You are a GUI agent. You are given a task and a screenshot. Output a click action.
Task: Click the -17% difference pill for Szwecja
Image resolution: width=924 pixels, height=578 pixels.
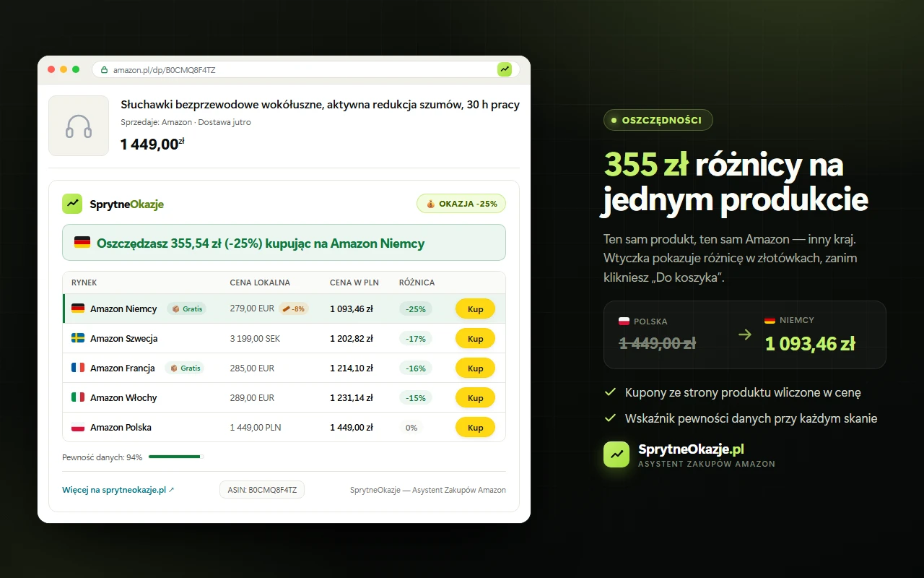(416, 338)
